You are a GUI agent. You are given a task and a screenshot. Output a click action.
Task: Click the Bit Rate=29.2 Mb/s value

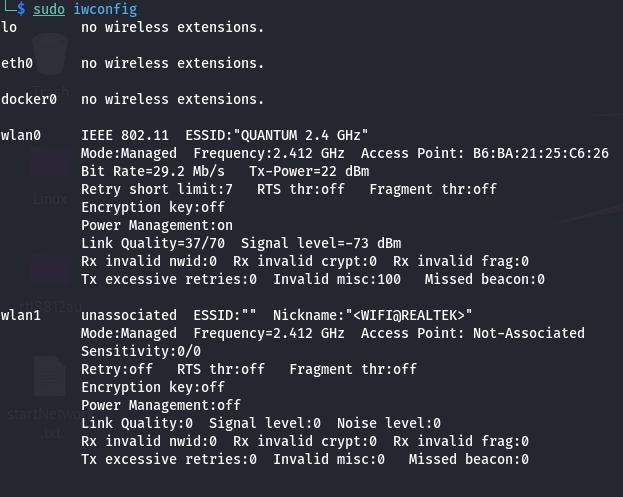pyautogui.click(x=153, y=171)
